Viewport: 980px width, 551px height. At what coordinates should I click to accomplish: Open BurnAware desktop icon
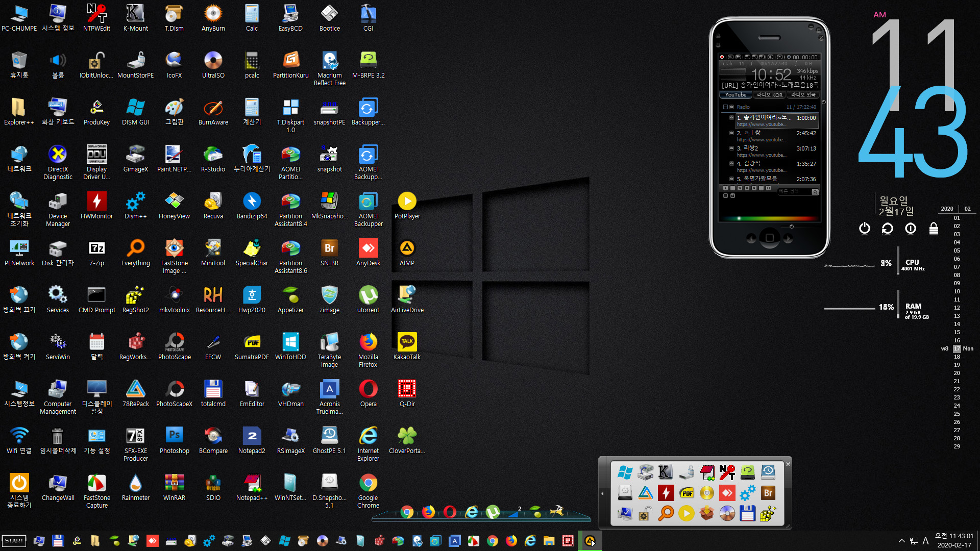(x=213, y=112)
